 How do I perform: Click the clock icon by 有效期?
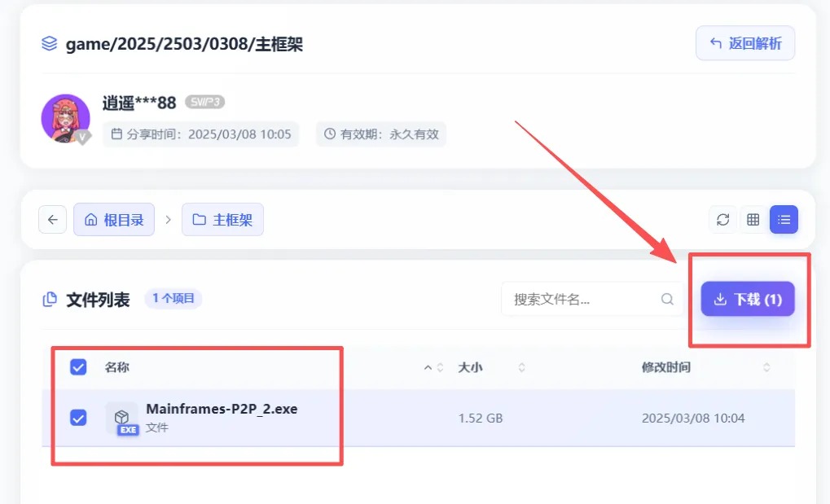(x=330, y=134)
